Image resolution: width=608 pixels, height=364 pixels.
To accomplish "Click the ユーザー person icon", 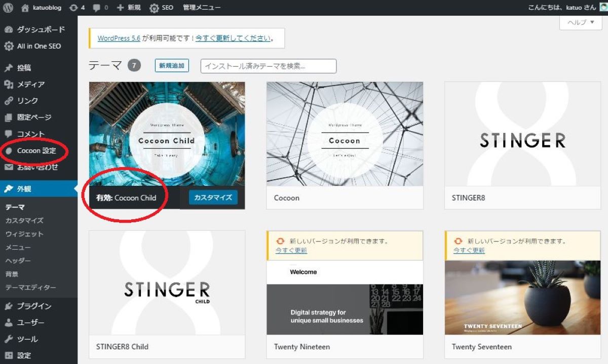I will coord(9,322).
